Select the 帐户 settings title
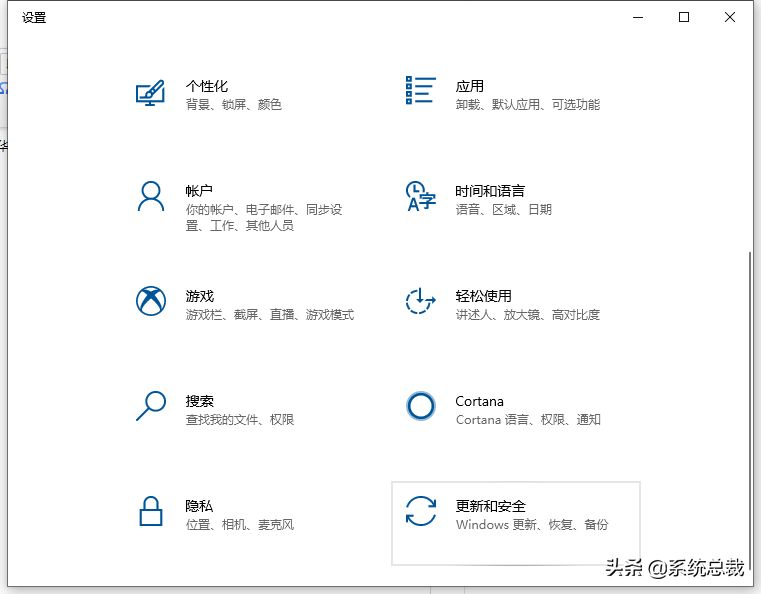 click(x=199, y=191)
